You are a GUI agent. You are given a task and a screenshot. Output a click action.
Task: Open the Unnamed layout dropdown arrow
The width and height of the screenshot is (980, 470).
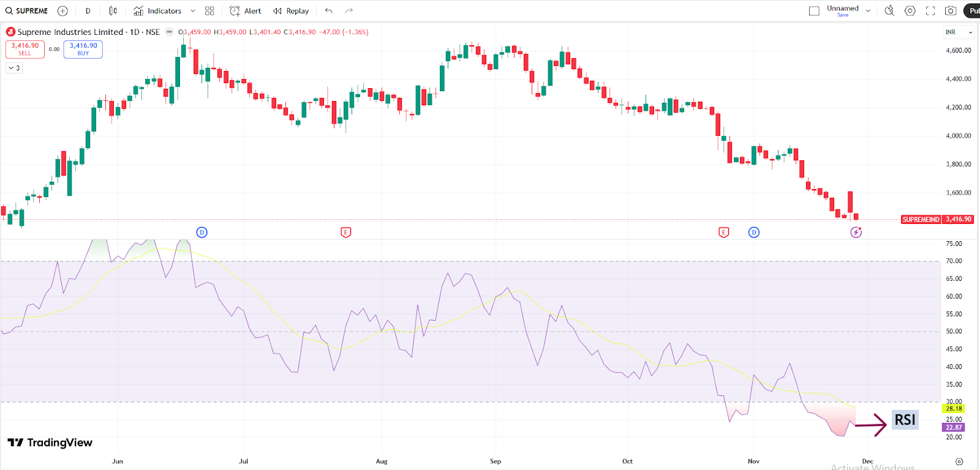pyautogui.click(x=868, y=11)
